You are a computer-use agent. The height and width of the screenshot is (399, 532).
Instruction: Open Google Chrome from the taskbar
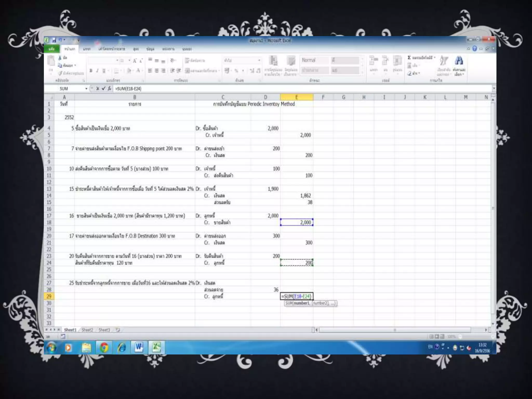tap(104, 347)
